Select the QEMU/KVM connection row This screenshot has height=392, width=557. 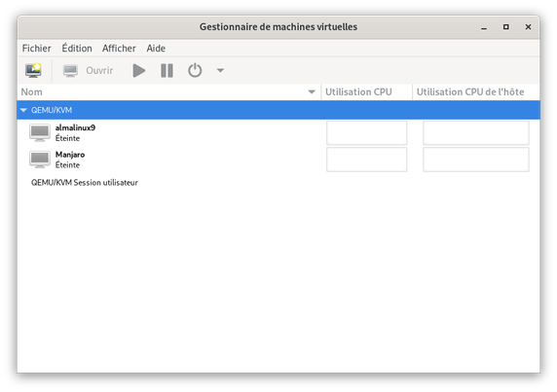278,110
